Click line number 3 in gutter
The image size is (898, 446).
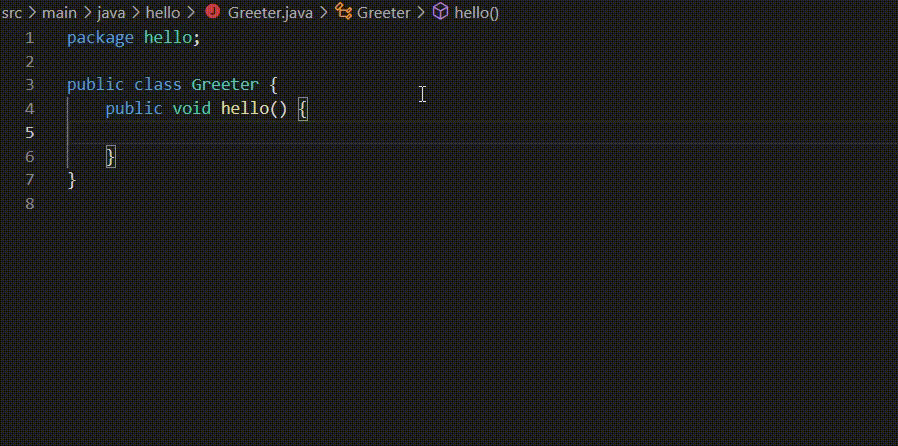(x=30, y=85)
